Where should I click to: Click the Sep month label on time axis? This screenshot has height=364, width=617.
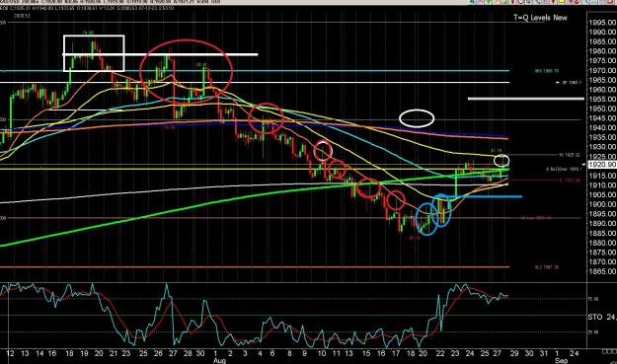tap(562, 361)
